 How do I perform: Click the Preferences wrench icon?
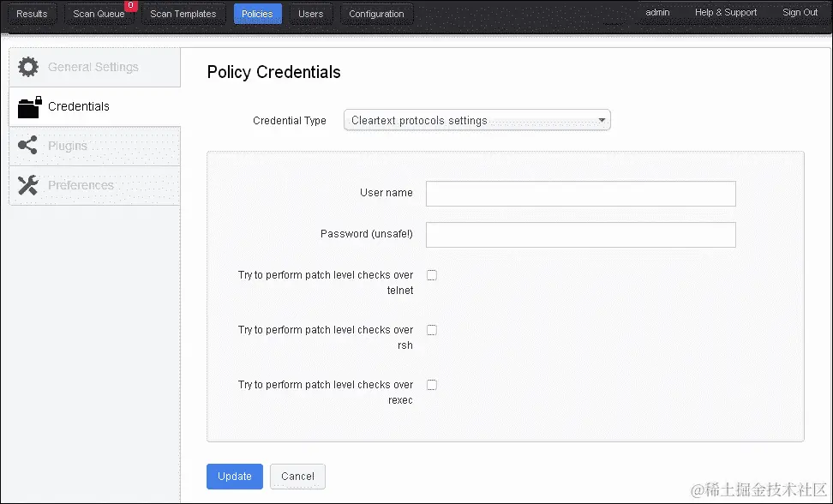[27, 185]
